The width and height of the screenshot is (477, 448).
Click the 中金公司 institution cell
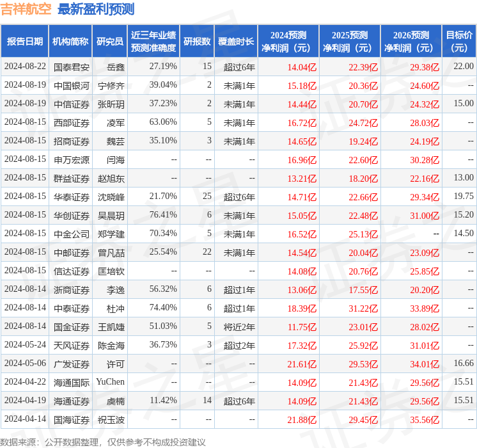(x=72, y=234)
